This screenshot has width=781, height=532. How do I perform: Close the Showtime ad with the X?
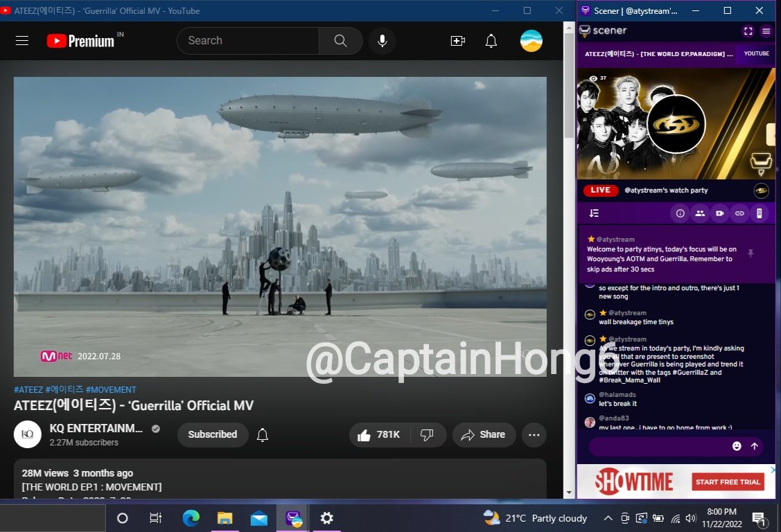tap(773, 469)
